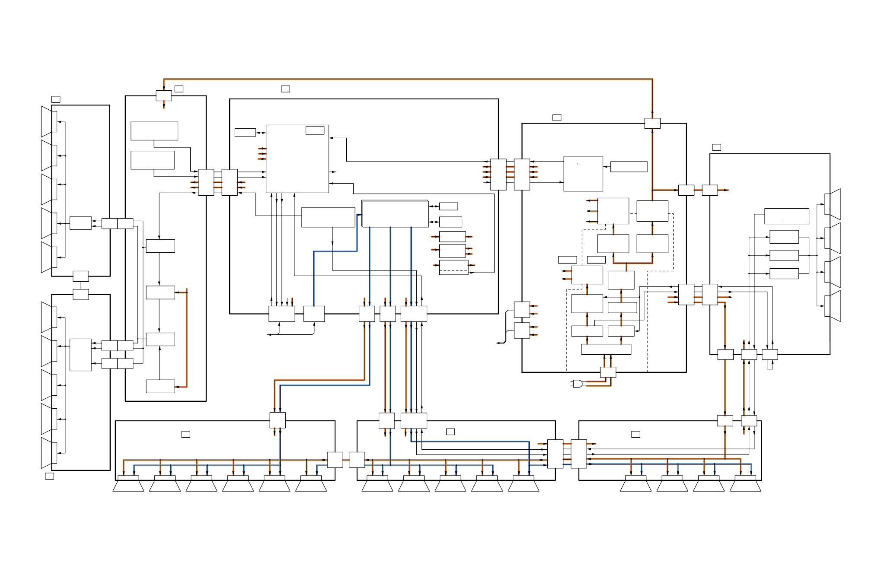Viewport: 875px width, 588px height.
Task: Click top connector where orange line exits power board
Action: [x=652, y=124]
